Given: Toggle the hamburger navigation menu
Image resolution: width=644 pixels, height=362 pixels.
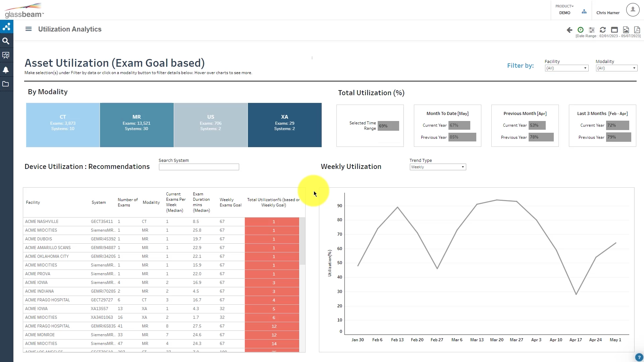Looking at the screenshot, I should (x=29, y=29).
